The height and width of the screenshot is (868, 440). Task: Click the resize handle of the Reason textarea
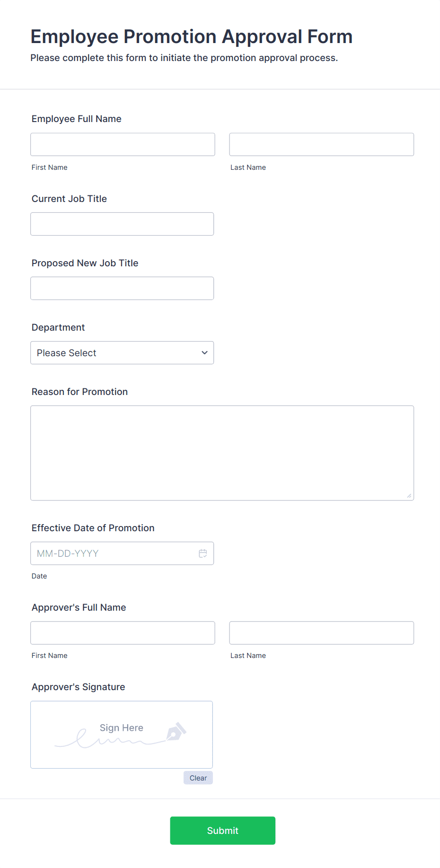[409, 496]
